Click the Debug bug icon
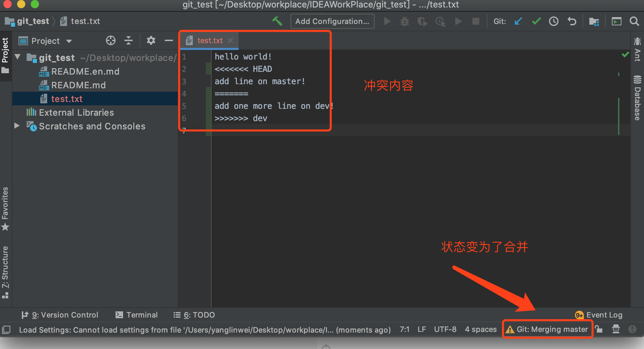Viewport: 644px width, 349px height. [405, 21]
